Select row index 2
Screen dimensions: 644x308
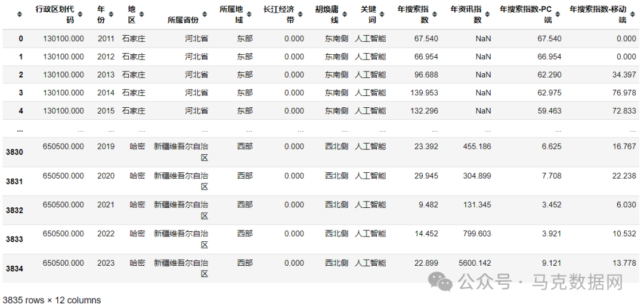(20, 74)
